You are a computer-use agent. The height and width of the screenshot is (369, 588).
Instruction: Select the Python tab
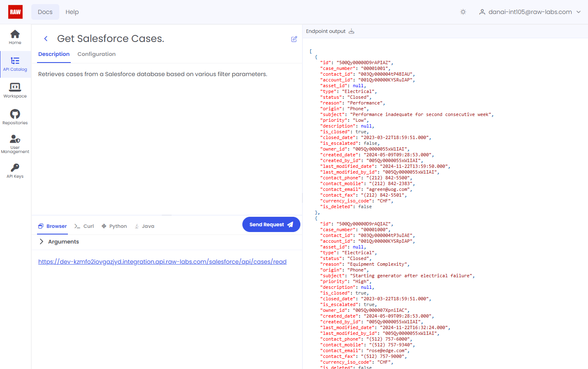pos(114,226)
